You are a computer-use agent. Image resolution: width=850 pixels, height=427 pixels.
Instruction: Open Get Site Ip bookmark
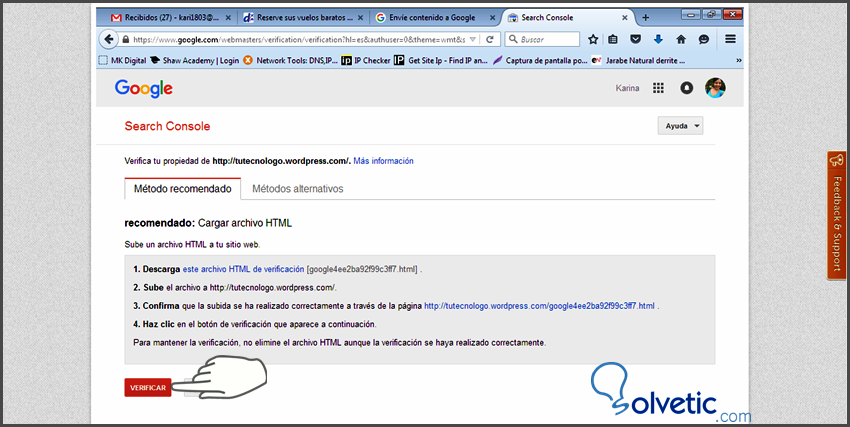click(441, 60)
